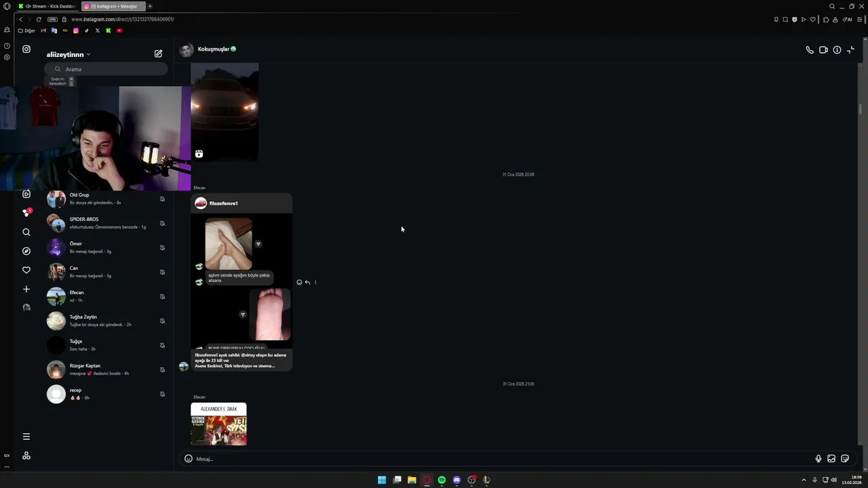Click the Arama search field

pos(106,69)
